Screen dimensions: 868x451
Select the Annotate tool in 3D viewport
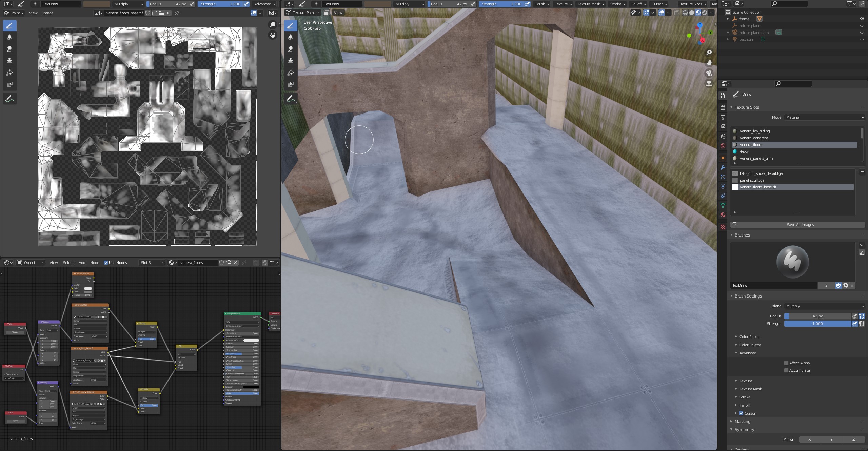[x=291, y=99]
